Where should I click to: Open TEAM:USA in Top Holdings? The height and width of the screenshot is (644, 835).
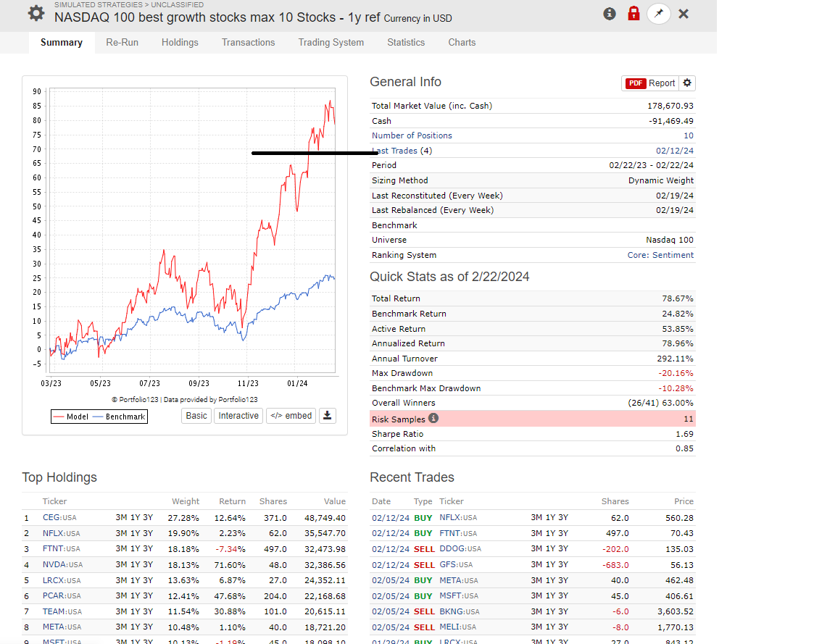pyautogui.click(x=62, y=611)
